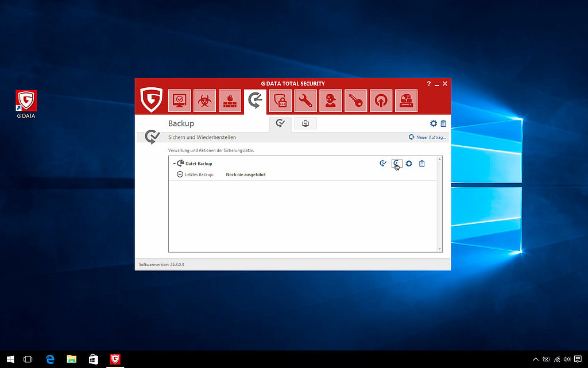The image size is (588, 368).
Task: Open the Autostart Manager power-arrow icon
Action: coord(381,100)
